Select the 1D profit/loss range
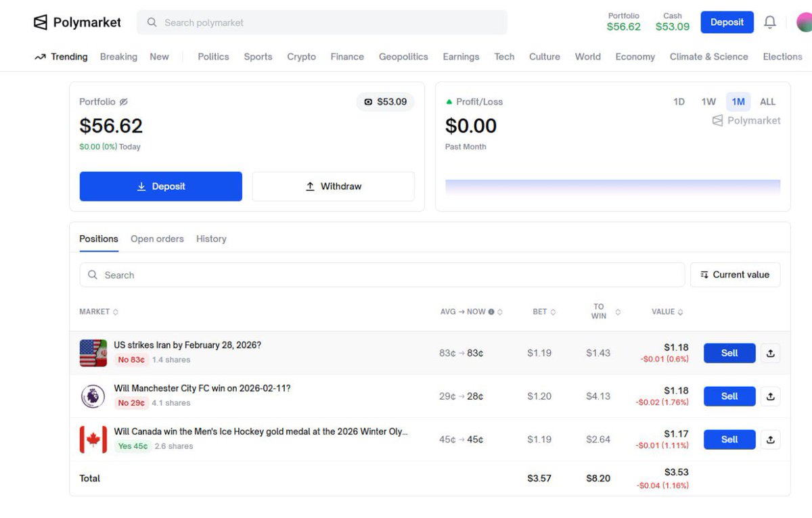The width and height of the screenshot is (812, 518). 679,102
